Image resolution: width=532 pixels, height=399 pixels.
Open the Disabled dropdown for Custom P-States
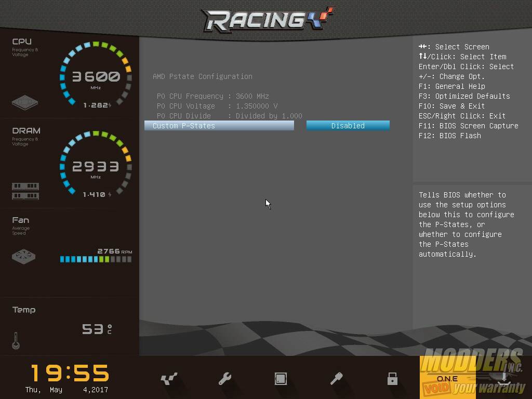pos(348,126)
